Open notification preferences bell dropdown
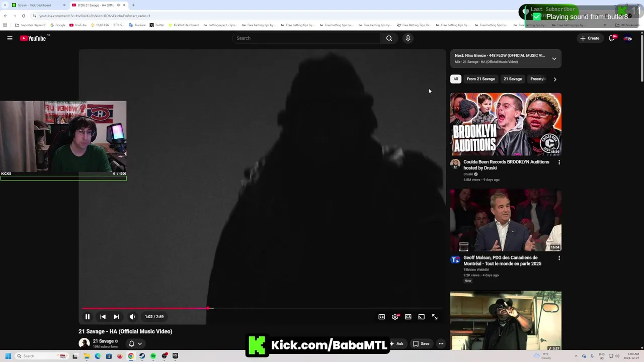The image size is (644, 362). (135, 343)
